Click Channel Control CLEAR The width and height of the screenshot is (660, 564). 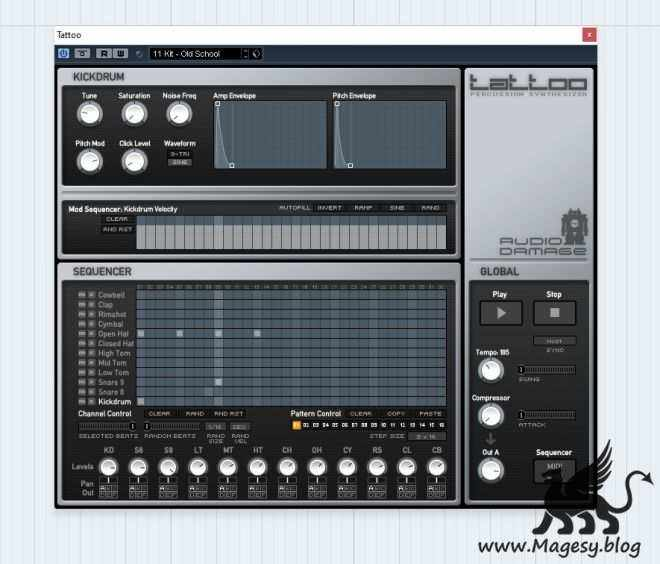coord(160,414)
